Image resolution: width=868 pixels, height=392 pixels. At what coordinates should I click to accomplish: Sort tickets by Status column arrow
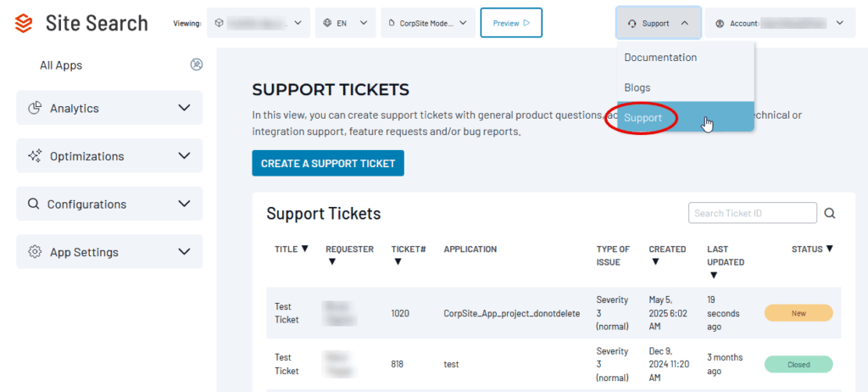pyautogui.click(x=829, y=249)
